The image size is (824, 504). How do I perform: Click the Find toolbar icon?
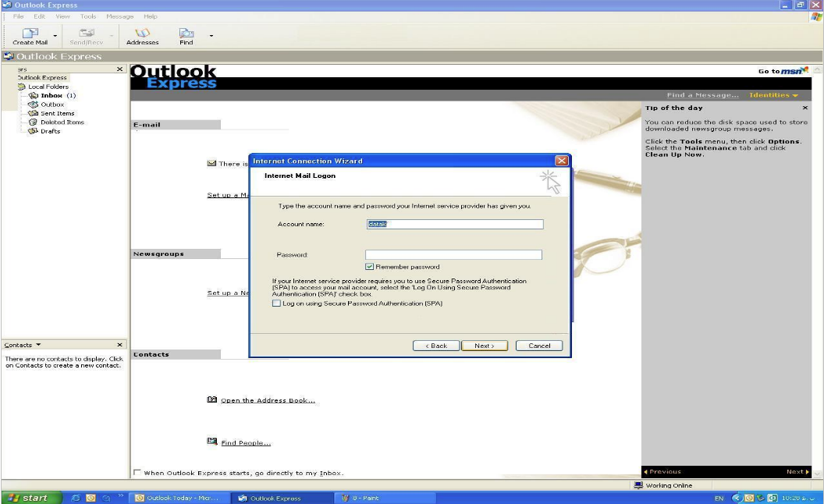pos(186,33)
